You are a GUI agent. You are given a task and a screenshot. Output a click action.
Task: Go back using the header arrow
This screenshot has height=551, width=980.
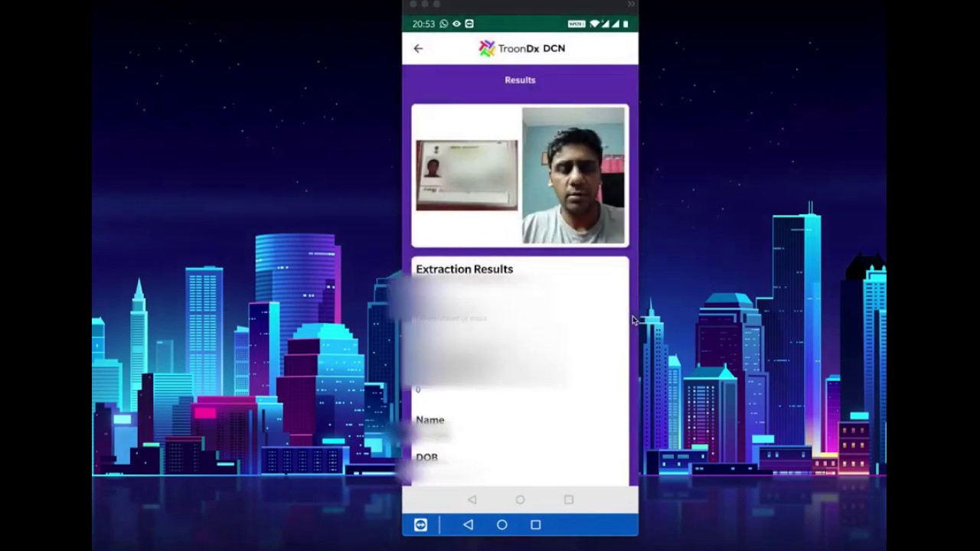coord(418,48)
